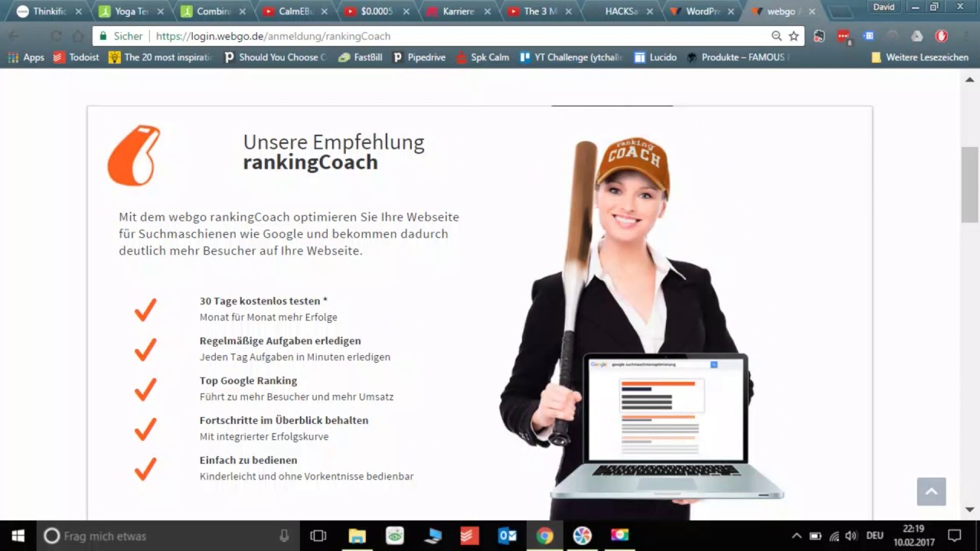Click the Chrome icon in the taskbar

[544, 536]
